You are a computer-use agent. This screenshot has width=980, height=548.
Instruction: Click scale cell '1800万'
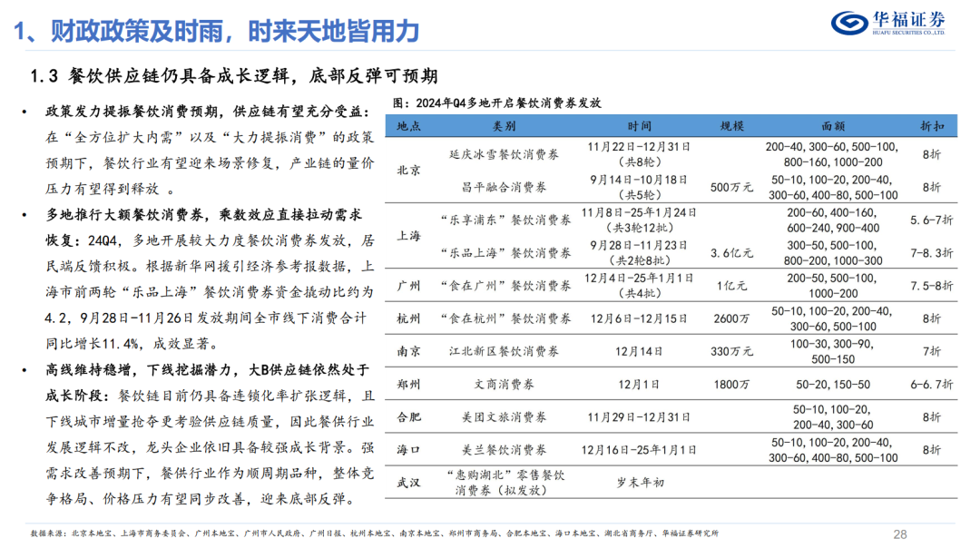pos(732,385)
